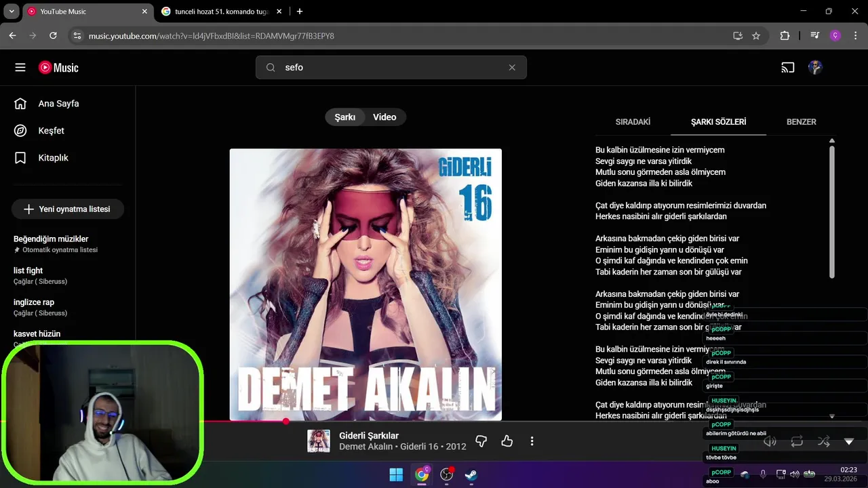Open the song's three-dot more menu
This screenshot has width=868, height=488.
pos(532,441)
